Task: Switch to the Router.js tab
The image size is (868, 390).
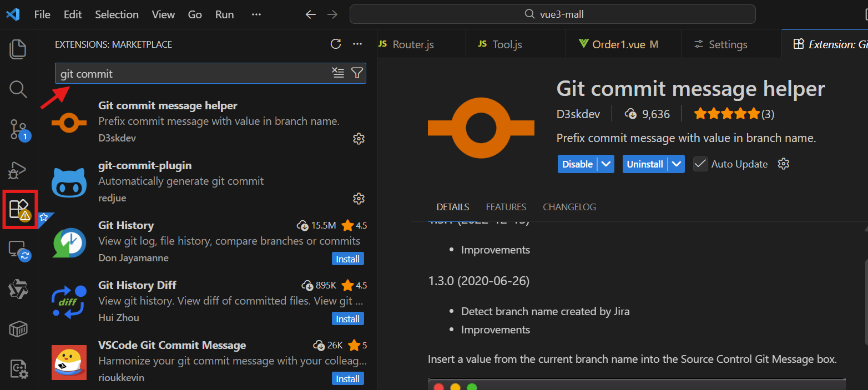Action: [x=413, y=44]
